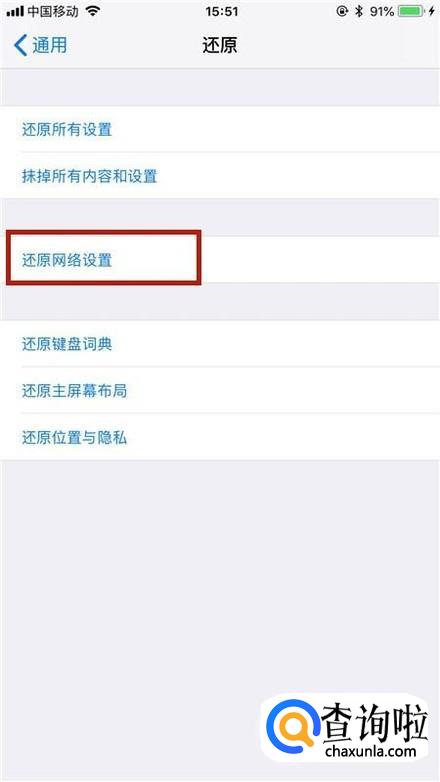Screen dimensions: 440x782
Task: Tap the Wi-Fi icon in status bar
Action: click(92, 11)
